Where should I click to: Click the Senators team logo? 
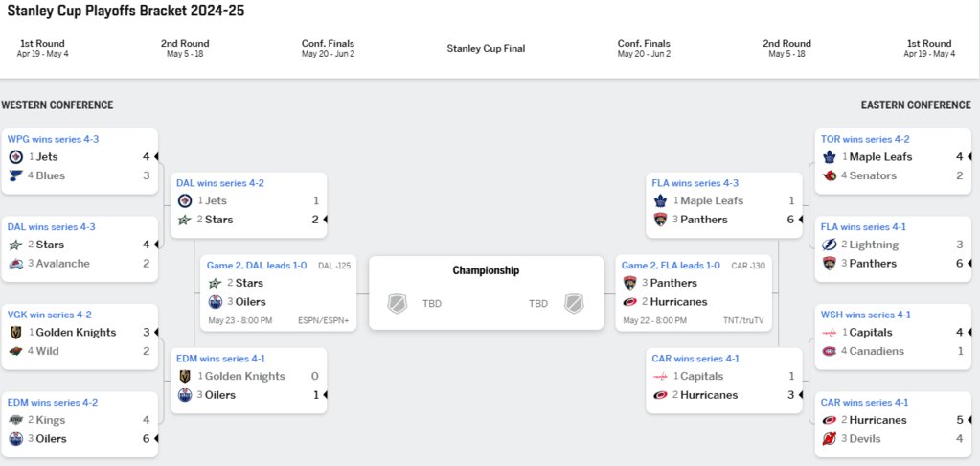830,175
